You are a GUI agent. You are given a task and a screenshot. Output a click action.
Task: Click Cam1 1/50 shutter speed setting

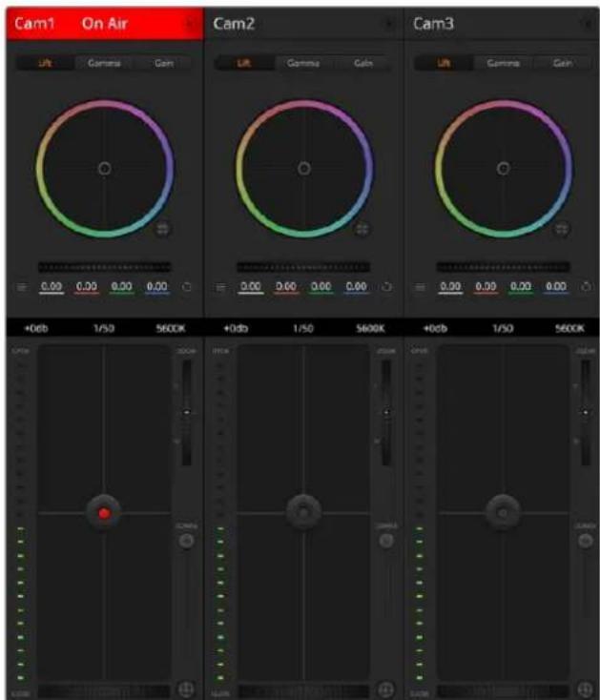[x=104, y=329]
